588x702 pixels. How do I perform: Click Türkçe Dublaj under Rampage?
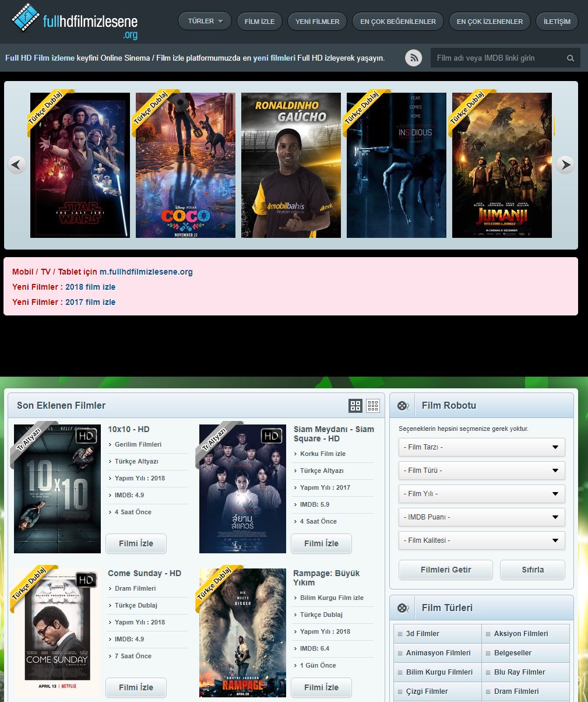(321, 615)
